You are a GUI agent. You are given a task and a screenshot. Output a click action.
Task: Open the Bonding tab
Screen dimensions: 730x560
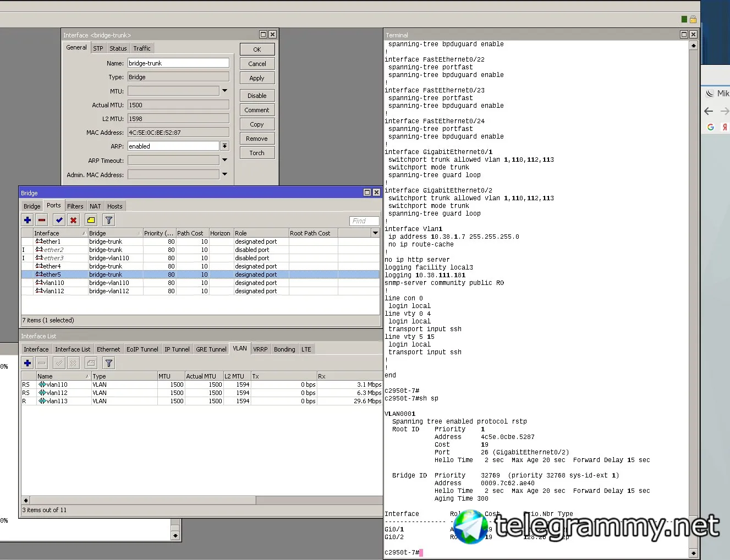tap(284, 349)
